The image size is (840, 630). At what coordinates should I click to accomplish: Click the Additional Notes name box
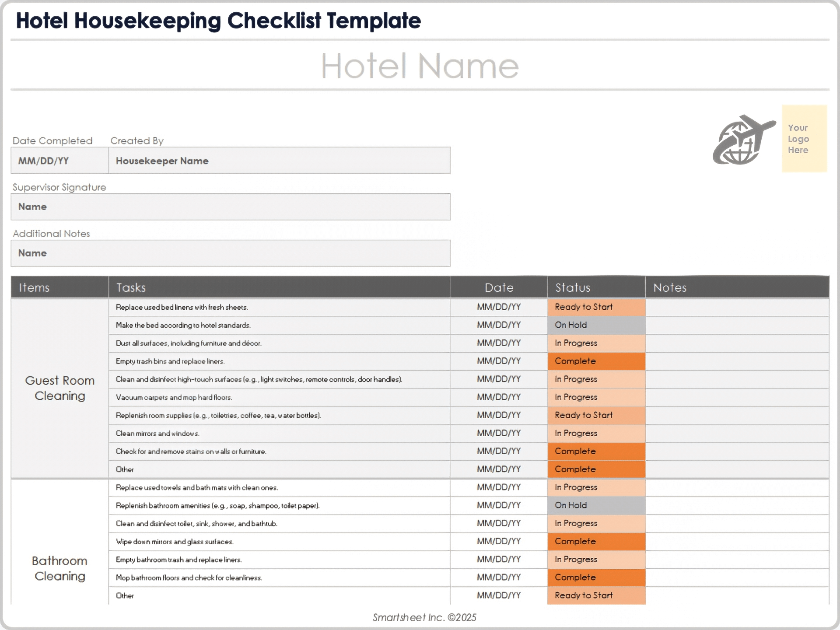(231, 252)
